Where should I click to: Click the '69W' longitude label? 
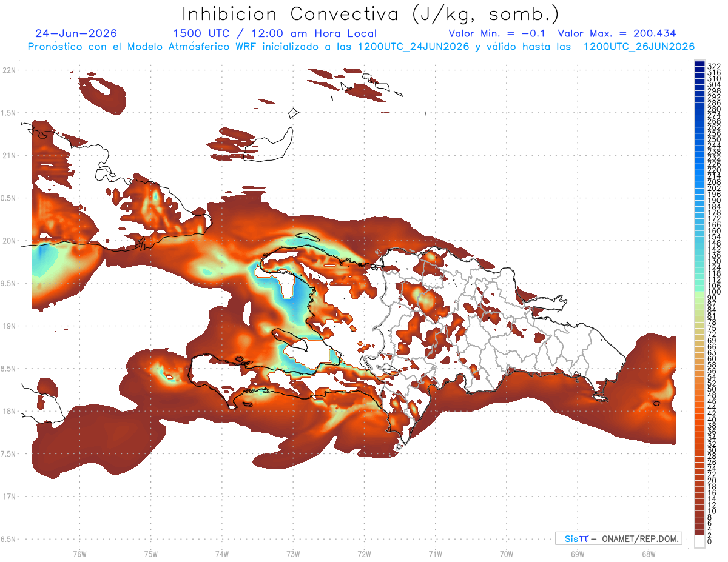(578, 554)
